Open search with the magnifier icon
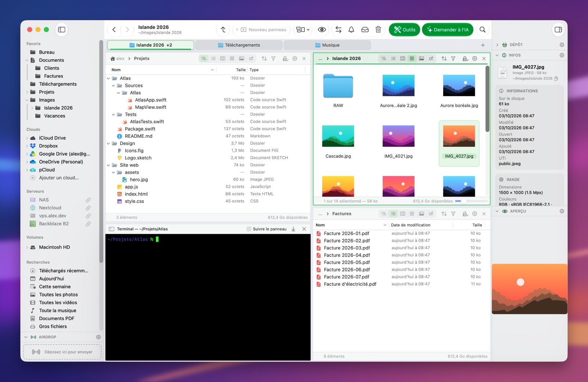The height and width of the screenshot is (382, 588). point(483,30)
